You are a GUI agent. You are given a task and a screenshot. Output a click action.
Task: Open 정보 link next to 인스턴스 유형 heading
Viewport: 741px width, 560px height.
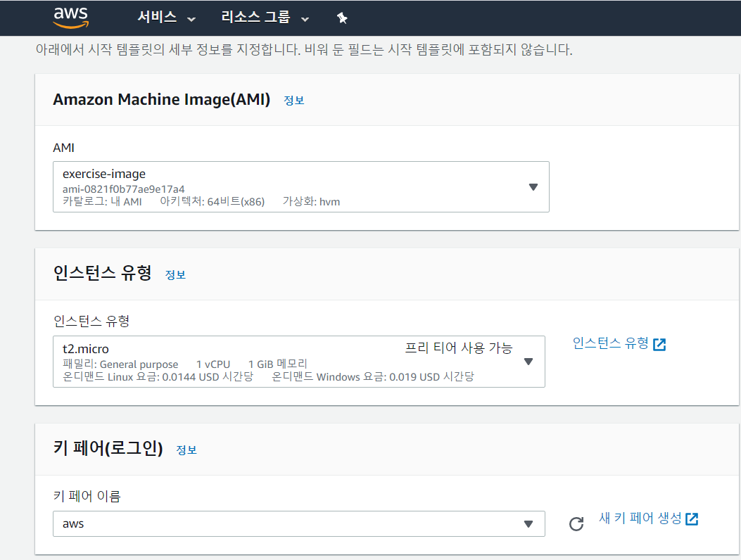coord(175,274)
